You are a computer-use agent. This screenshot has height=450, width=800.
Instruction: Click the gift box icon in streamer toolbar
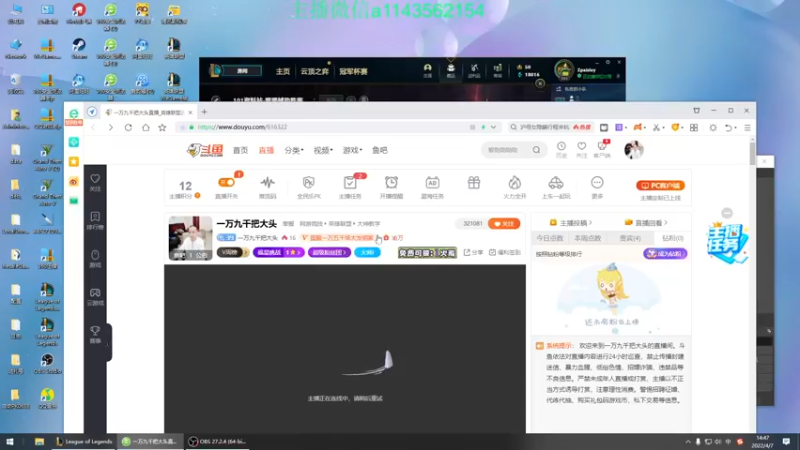coord(474,183)
